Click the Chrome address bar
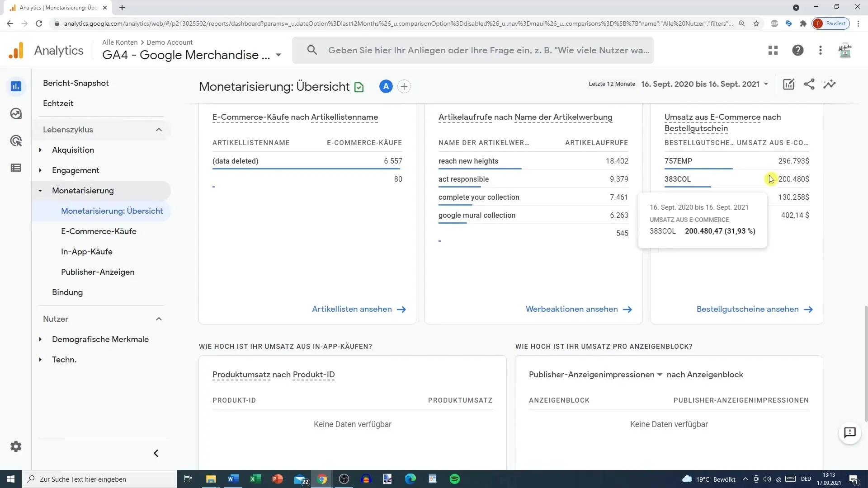The width and height of the screenshot is (868, 488). point(398,23)
